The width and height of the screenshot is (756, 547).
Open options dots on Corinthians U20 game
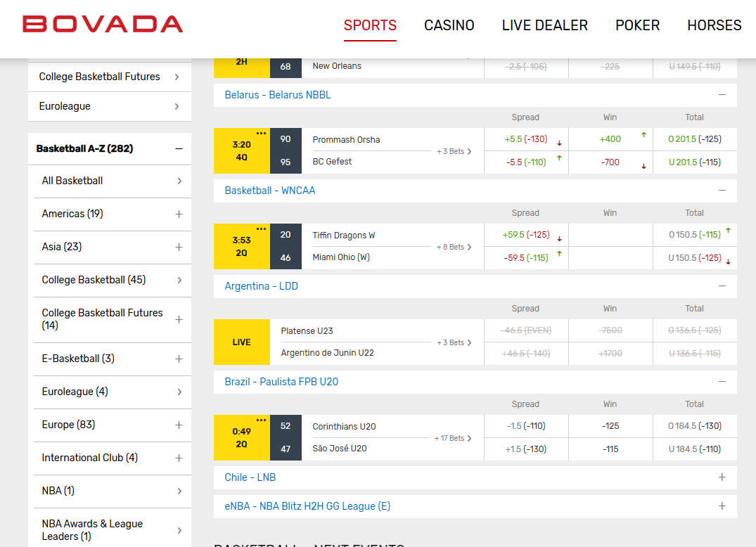tap(262, 420)
